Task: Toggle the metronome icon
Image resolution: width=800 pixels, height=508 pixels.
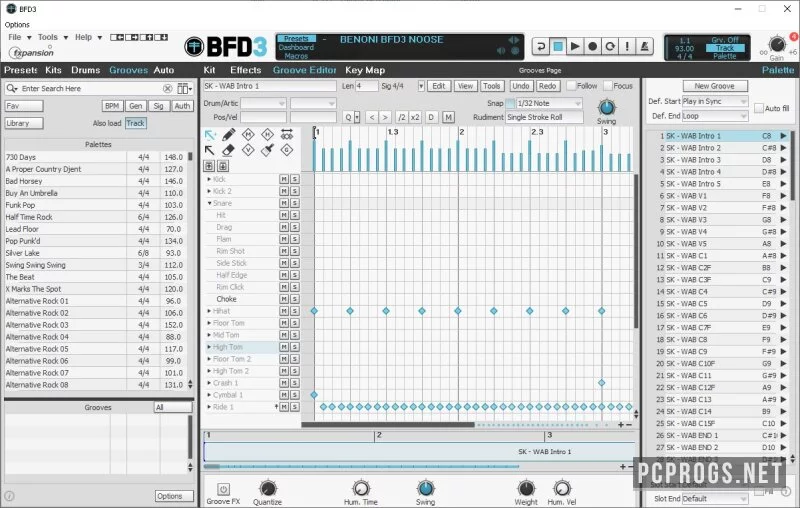Action: click(x=644, y=46)
